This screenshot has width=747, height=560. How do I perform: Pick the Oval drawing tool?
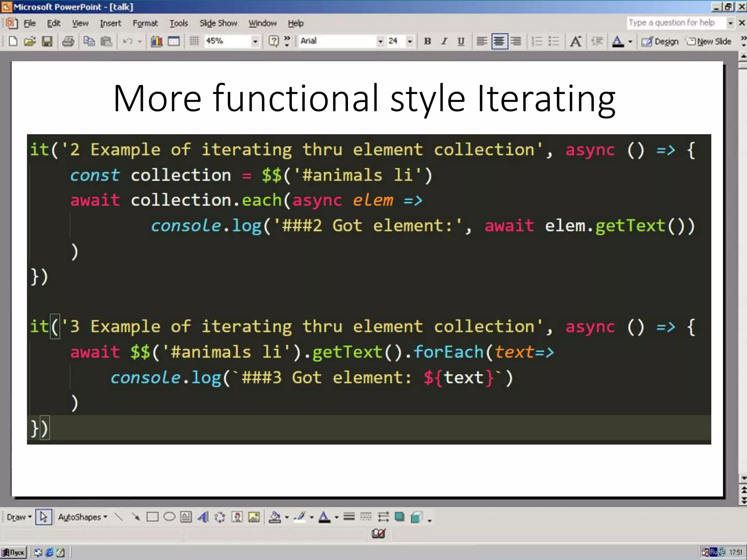tap(169, 517)
